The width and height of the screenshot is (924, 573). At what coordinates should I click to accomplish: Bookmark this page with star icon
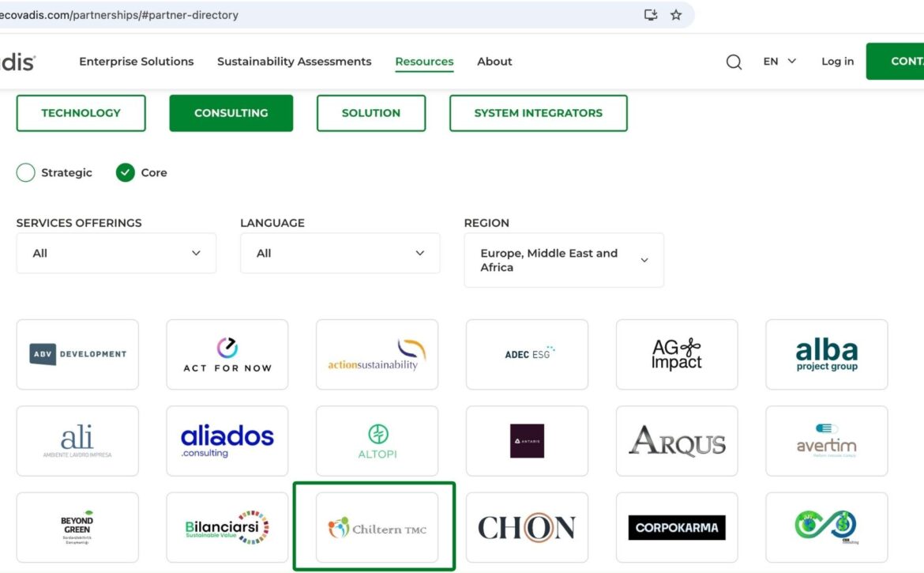(x=676, y=15)
